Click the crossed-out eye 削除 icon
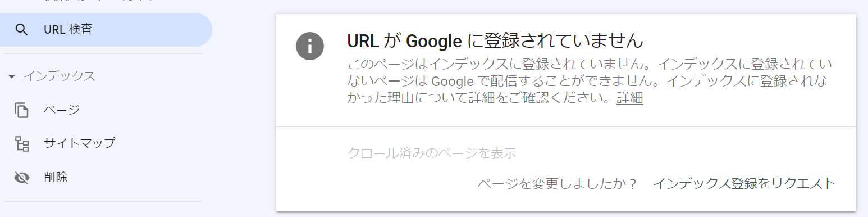The image size is (868, 217). click(21, 178)
